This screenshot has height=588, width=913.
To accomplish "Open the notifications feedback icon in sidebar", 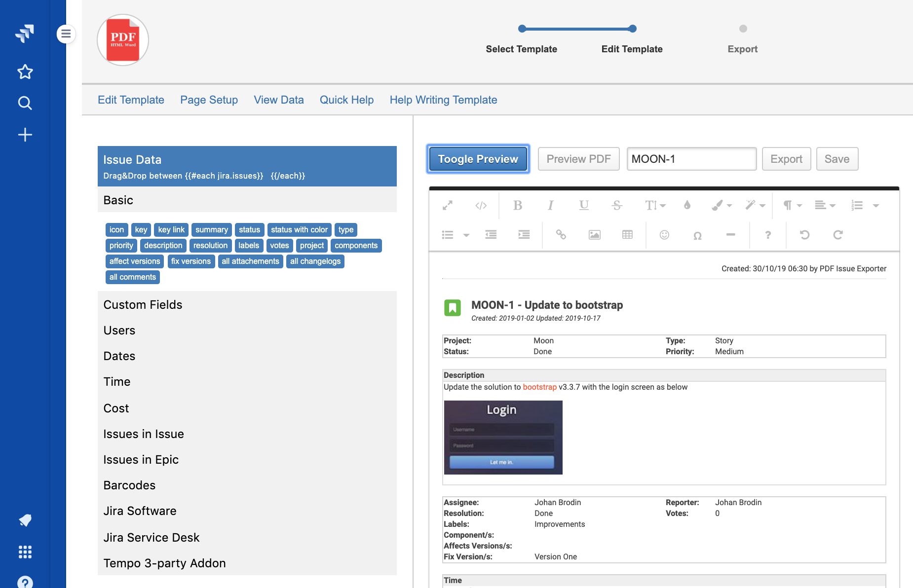I will tap(25, 520).
